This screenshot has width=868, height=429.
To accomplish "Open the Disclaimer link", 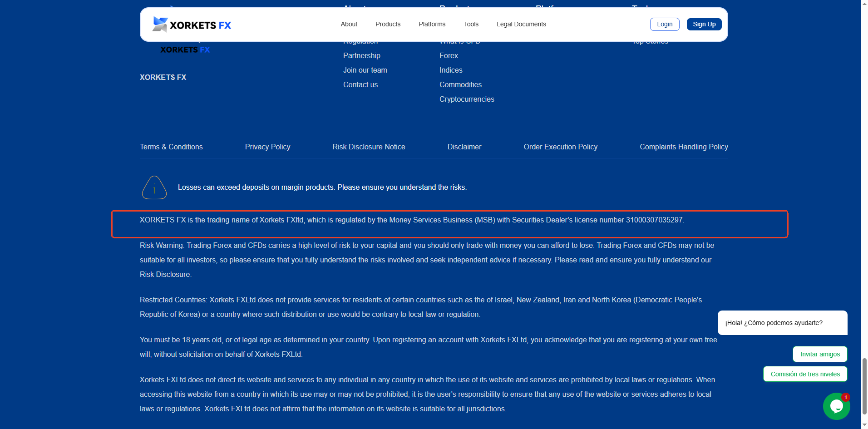I will pyautogui.click(x=464, y=147).
